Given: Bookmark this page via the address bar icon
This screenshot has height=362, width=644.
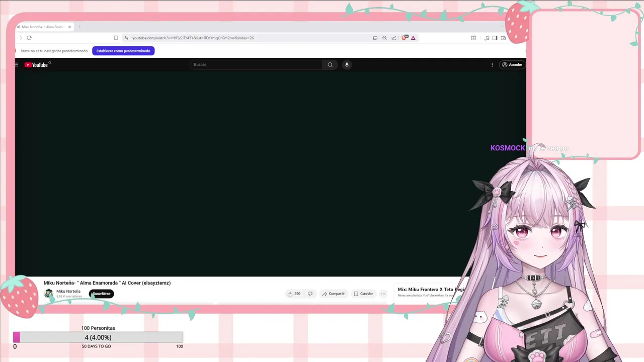Looking at the screenshot, I should pyautogui.click(x=116, y=38).
